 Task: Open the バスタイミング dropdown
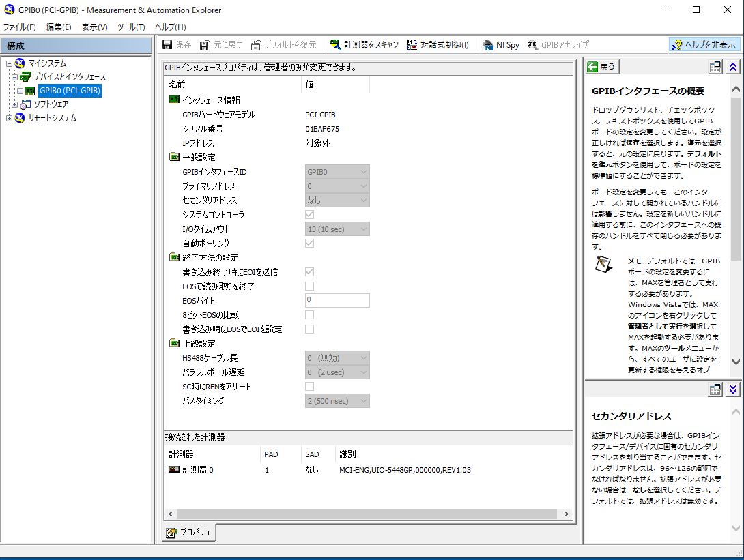[337, 401]
